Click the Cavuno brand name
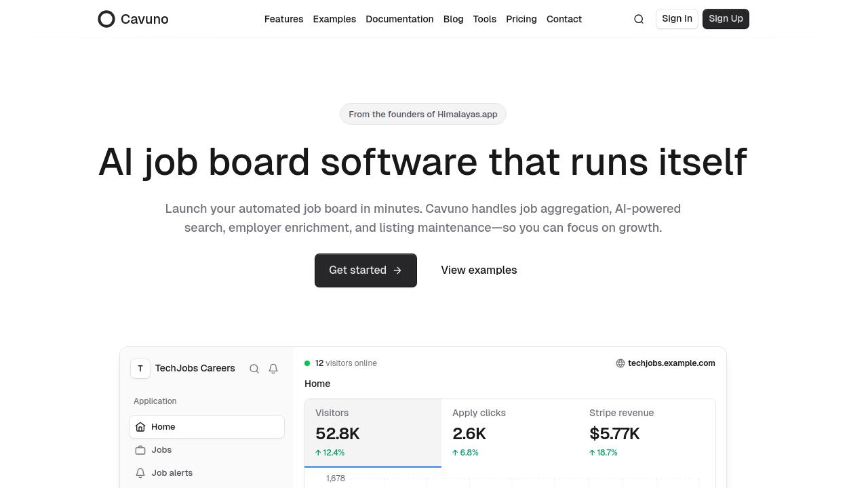 coord(144,19)
